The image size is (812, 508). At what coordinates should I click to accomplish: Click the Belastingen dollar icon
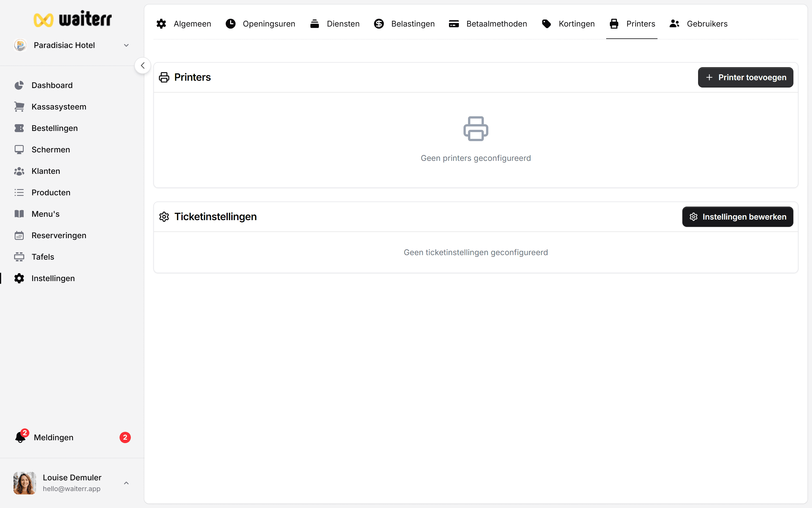click(379, 24)
